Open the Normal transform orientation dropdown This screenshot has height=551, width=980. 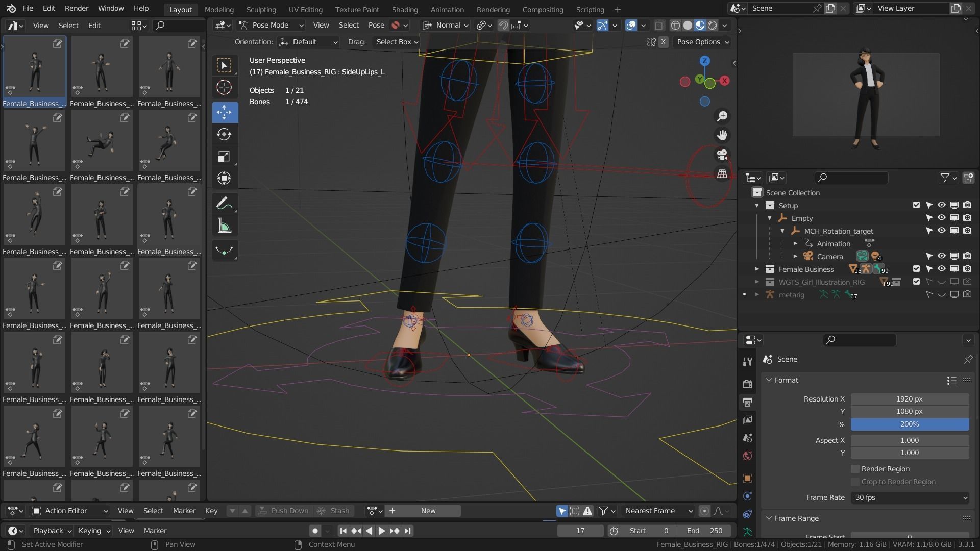445,25
